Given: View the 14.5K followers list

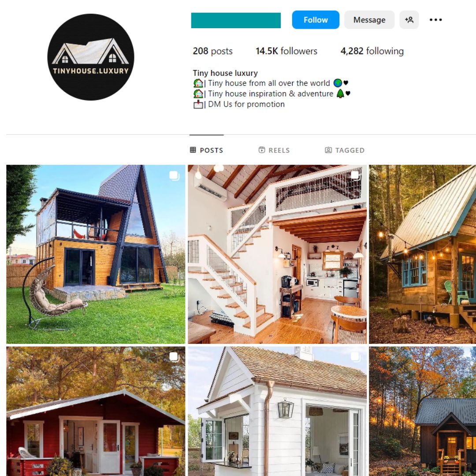Looking at the screenshot, I should point(286,51).
